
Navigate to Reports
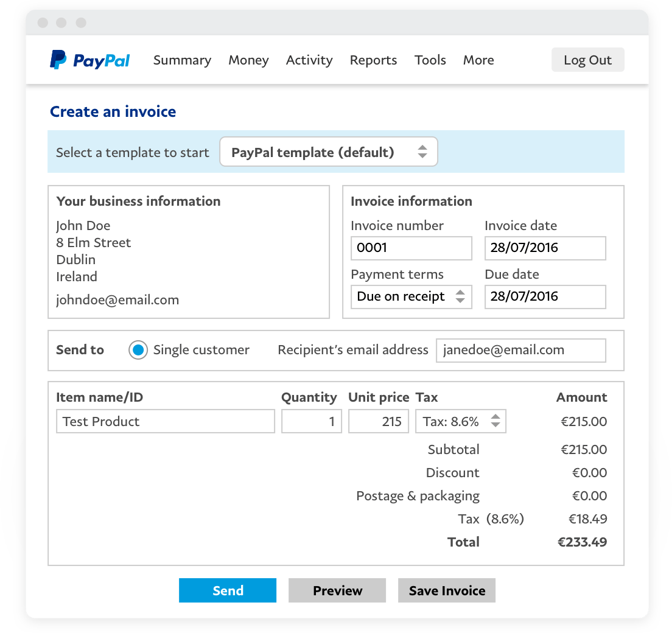pos(373,60)
